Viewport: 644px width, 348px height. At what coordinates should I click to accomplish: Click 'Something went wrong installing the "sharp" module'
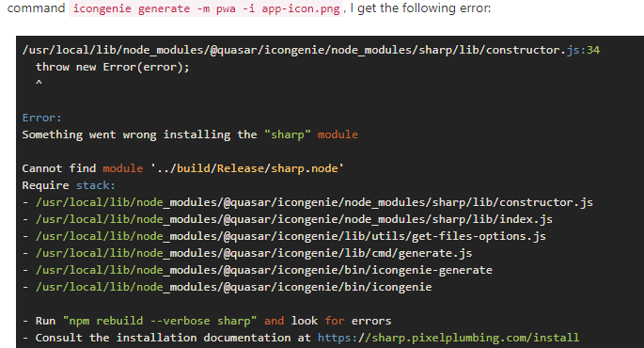pos(190,134)
